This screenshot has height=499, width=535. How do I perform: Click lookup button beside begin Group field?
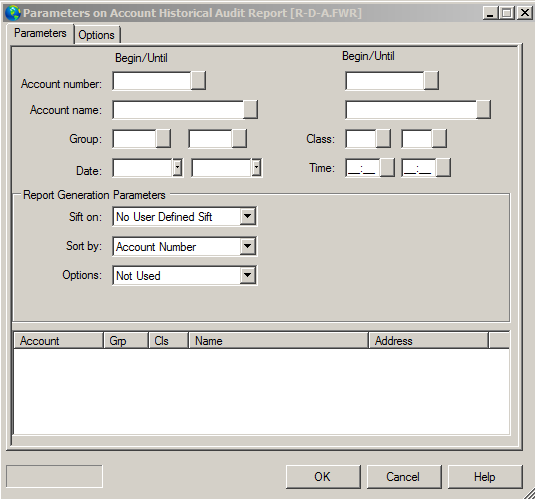[x=163, y=139]
